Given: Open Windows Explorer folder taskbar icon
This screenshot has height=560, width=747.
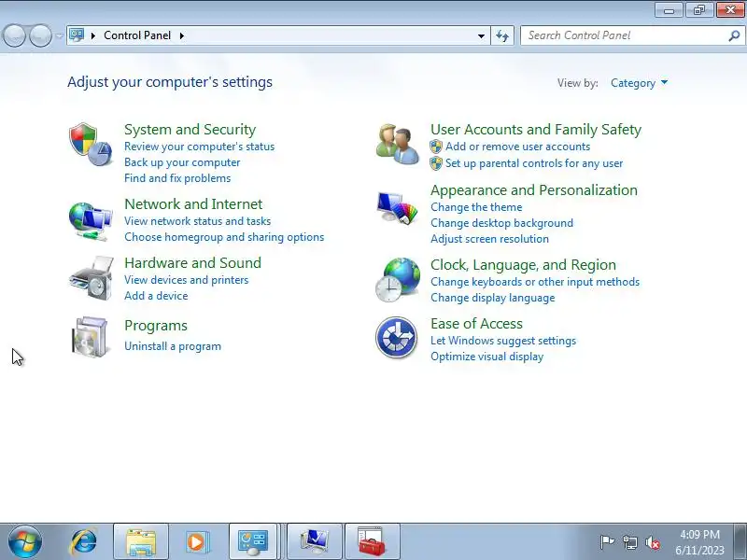Looking at the screenshot, I should coord(141,541).
